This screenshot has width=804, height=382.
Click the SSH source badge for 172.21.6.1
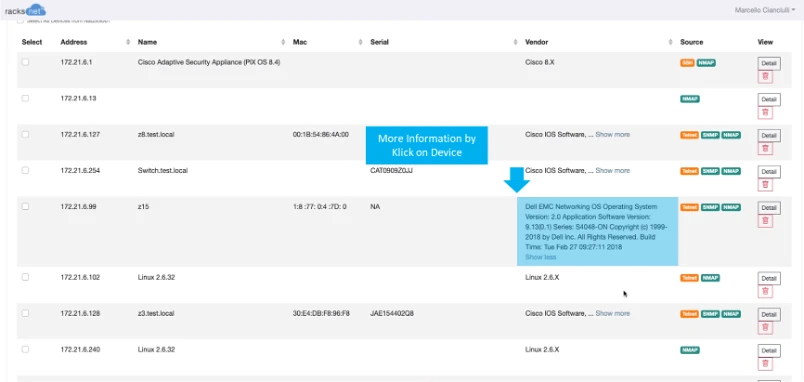687,63
